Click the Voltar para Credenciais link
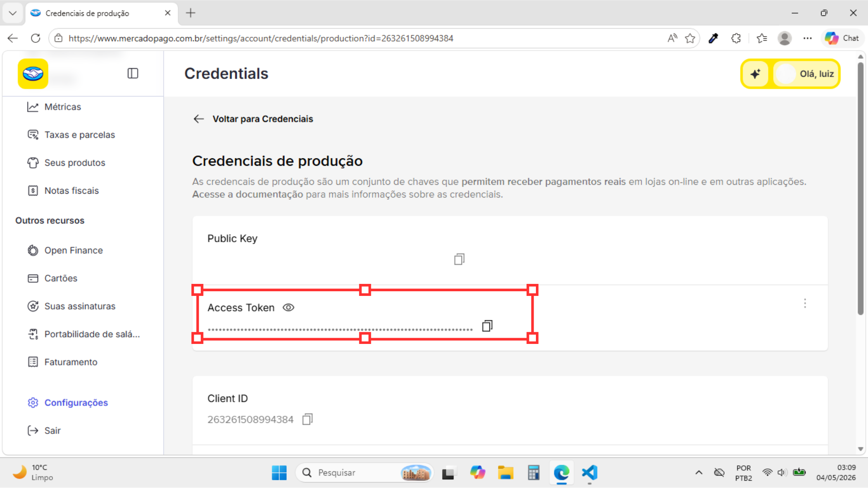The height and width of the screenshot is (488, 868). 263,119
